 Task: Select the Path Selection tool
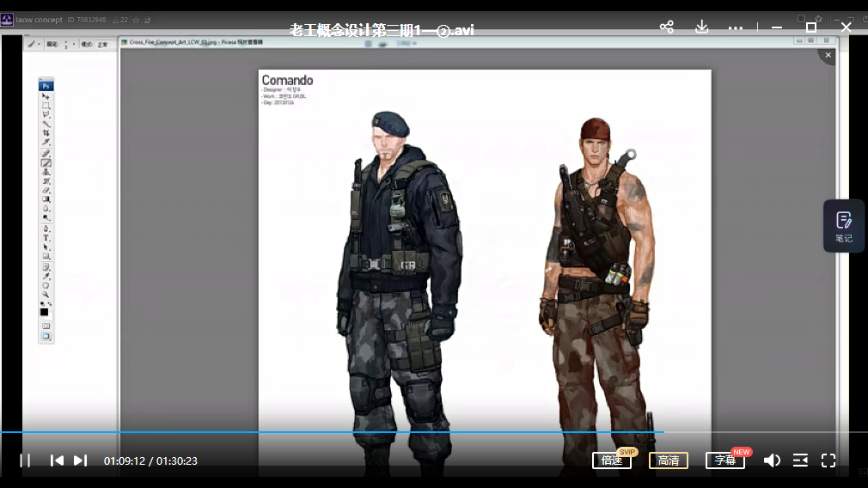coord(46,247)
